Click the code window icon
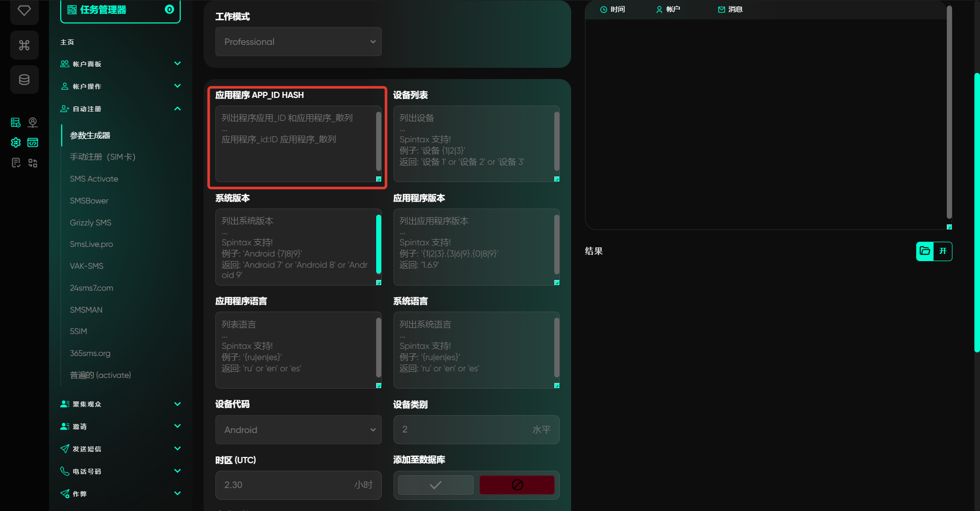The height and width of the screenshot is (511, 980). pyautogui.click(x=33, y=143)
